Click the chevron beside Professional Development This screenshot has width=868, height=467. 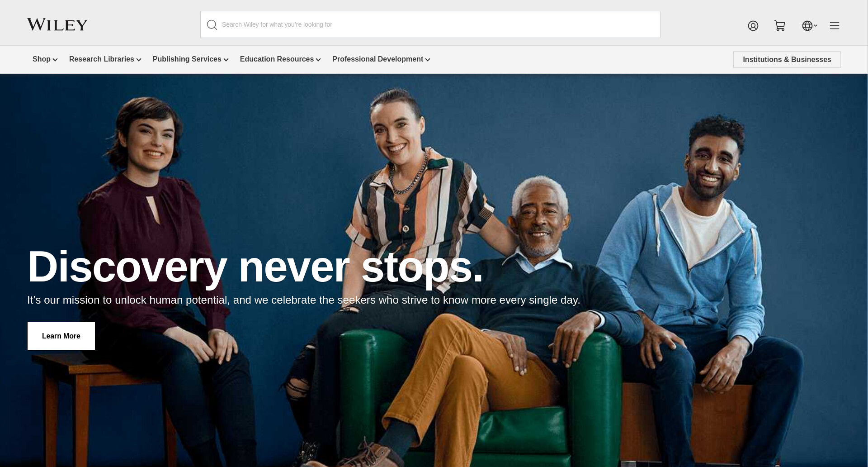428,60
